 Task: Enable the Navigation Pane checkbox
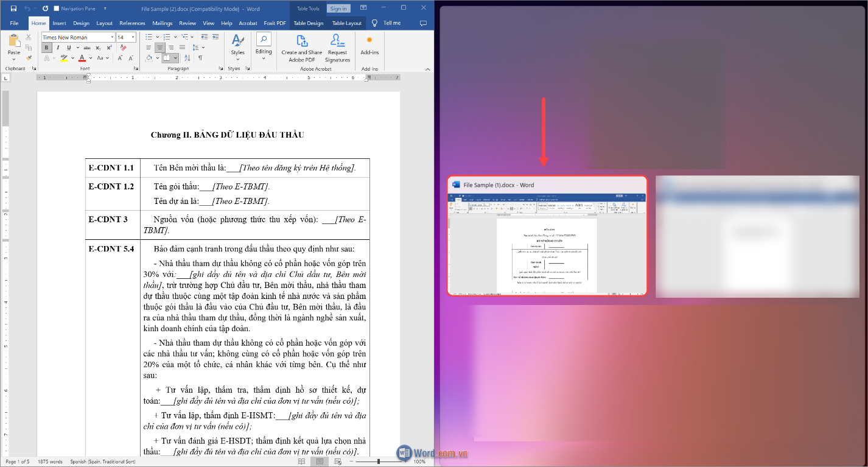tap(57, 9)
